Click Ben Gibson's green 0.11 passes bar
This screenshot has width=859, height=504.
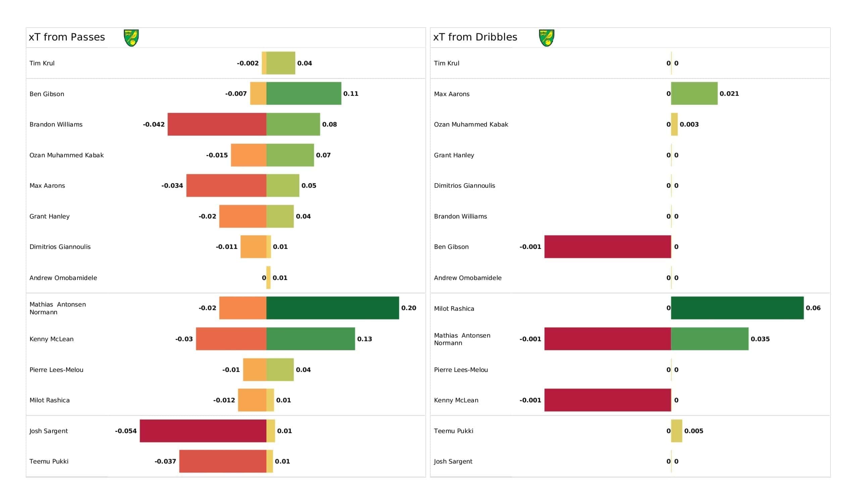pyautogui.click(x=304, y=93)
